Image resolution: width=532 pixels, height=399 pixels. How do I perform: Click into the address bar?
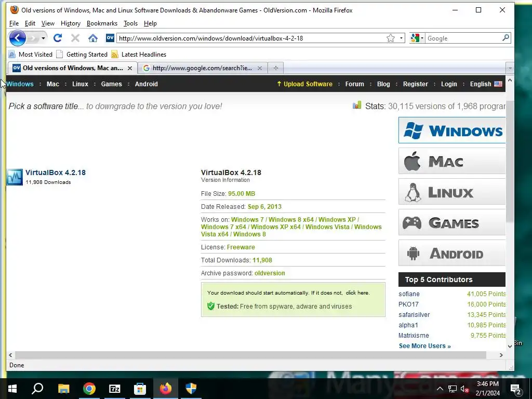[251, 38]
